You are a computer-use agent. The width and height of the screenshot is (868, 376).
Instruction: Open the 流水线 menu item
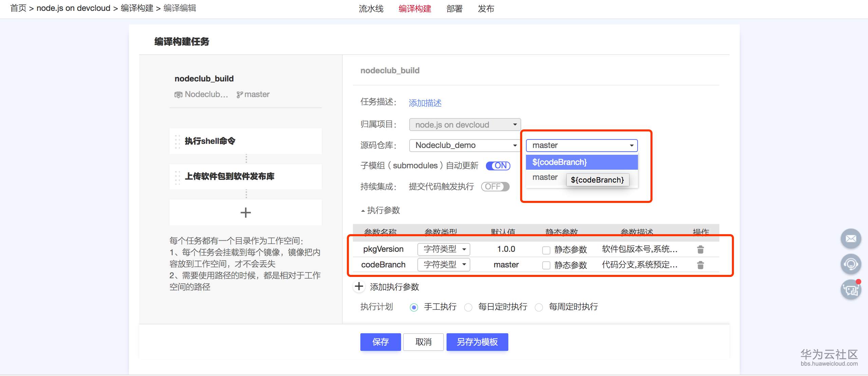(371, 9)
